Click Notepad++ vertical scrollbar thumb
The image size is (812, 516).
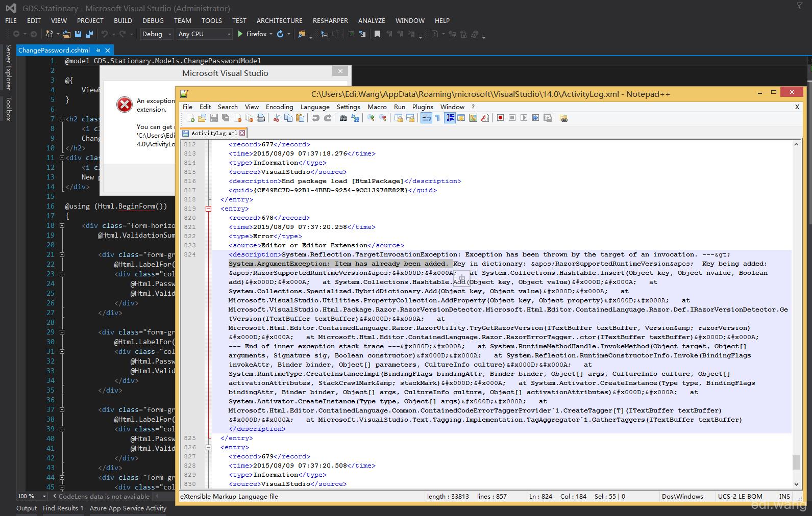click(x=796, y=462)
